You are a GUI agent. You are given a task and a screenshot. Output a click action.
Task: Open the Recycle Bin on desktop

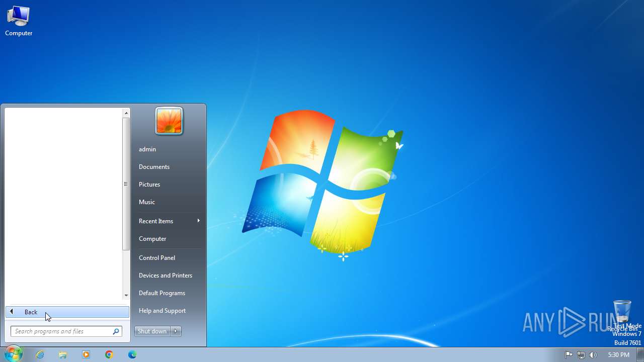[622, 316]
